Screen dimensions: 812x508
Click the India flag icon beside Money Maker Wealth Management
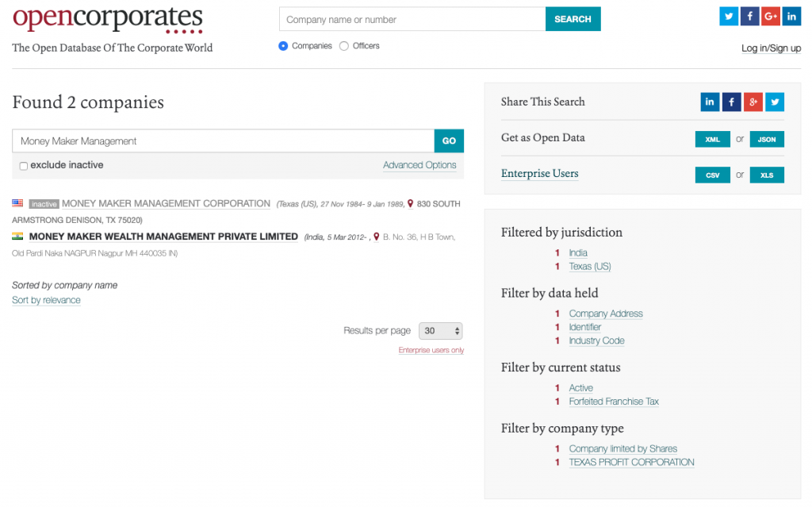17,236
